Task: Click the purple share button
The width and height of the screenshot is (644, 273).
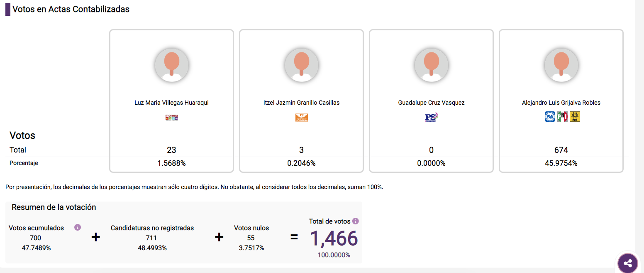Action: pos(628,263)
